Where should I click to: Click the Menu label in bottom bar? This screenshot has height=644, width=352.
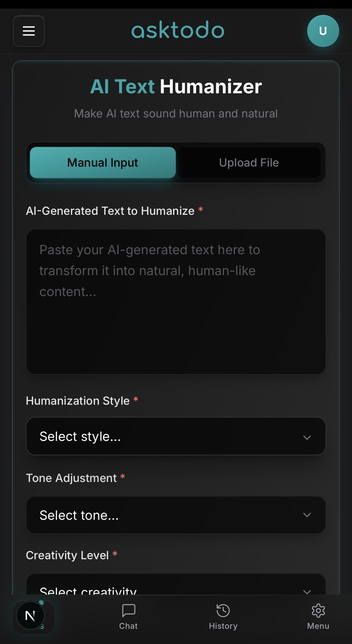pyautogui.click(x=318, y=626)
